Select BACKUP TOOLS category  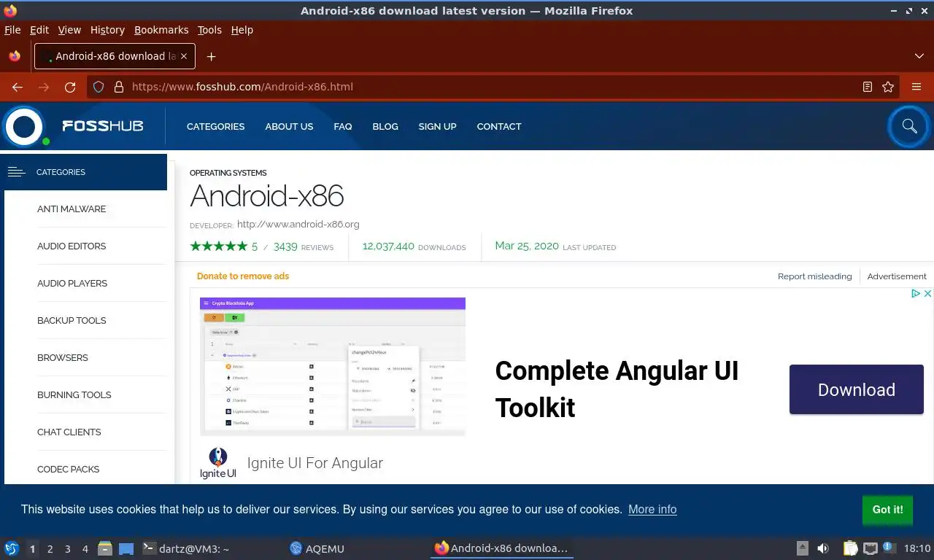pos(72,320)
